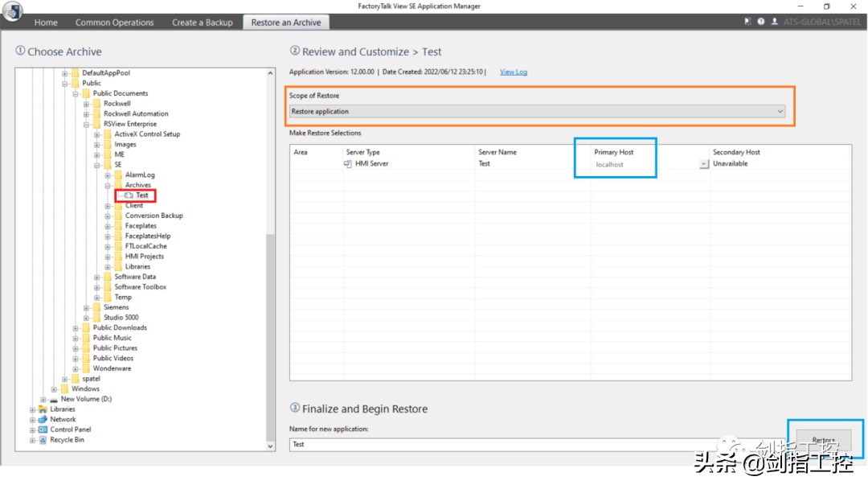Expand the HMI Projects folder
Viewport: 868px width, 489px height.
[x=108, y=257]
